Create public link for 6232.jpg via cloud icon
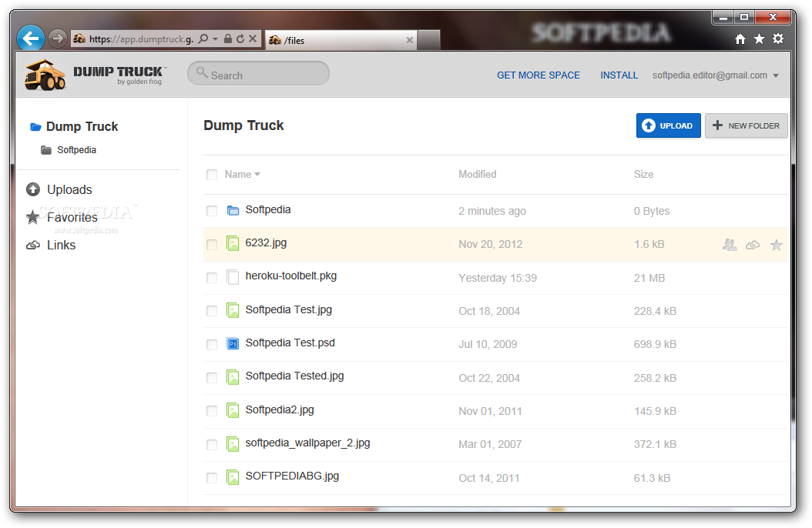 click(x=753, y=245)
